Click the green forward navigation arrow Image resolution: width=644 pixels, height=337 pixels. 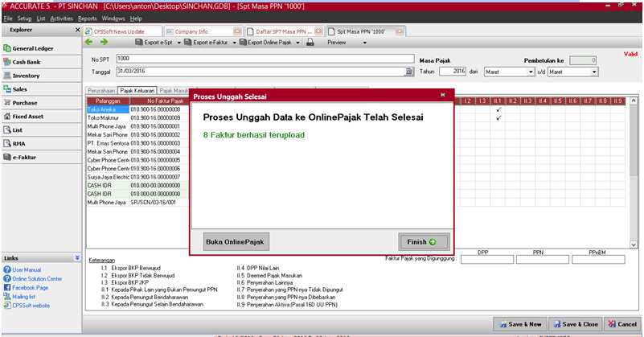tap(103, 42)
